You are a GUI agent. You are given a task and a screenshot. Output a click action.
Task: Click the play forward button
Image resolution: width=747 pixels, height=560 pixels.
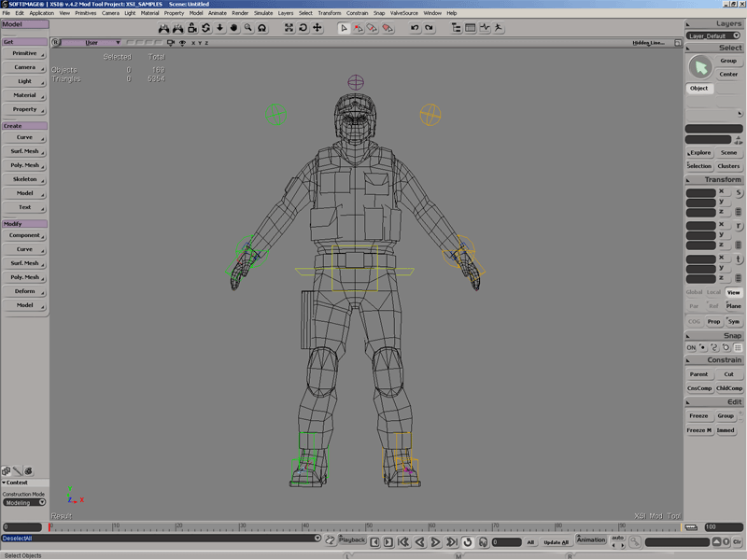[435, 542]
